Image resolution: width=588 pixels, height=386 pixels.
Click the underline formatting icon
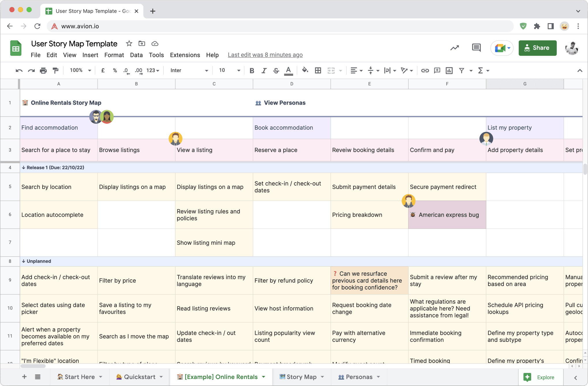click(289, 70)
